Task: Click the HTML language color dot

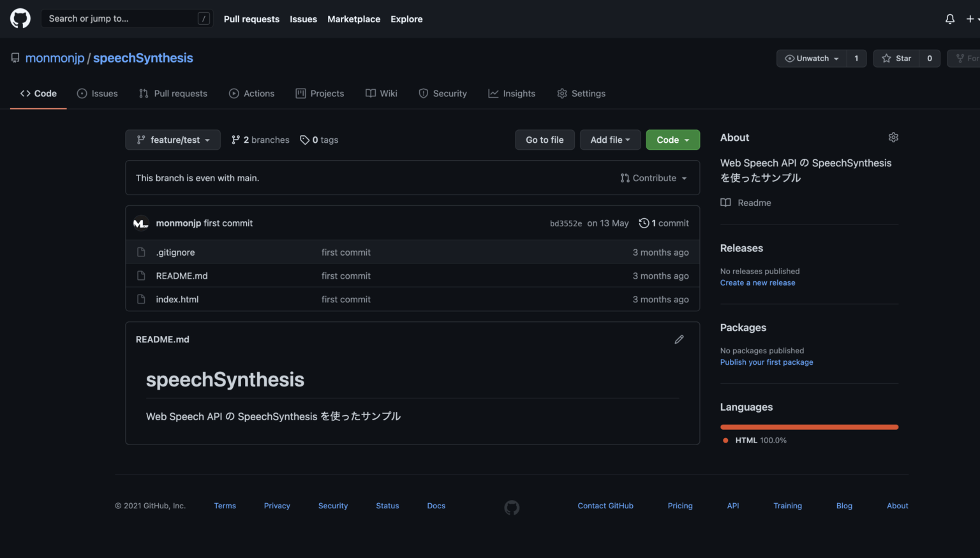Action: coord(725,441)
